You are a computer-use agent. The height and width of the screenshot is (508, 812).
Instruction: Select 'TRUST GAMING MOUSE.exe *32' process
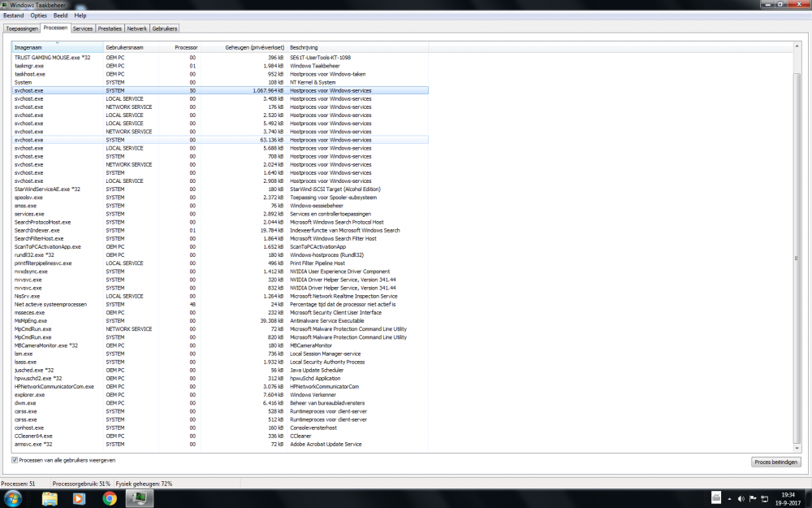[220, 58]
